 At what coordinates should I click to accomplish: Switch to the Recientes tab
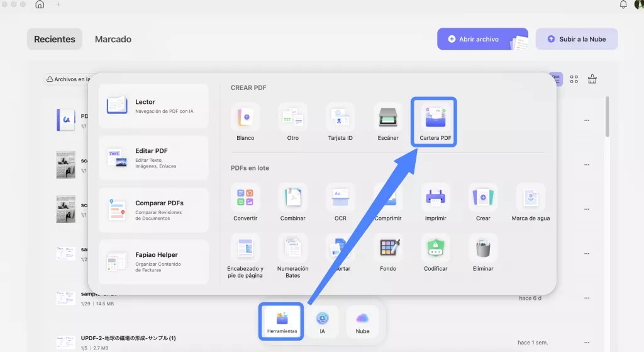point(55,39)
